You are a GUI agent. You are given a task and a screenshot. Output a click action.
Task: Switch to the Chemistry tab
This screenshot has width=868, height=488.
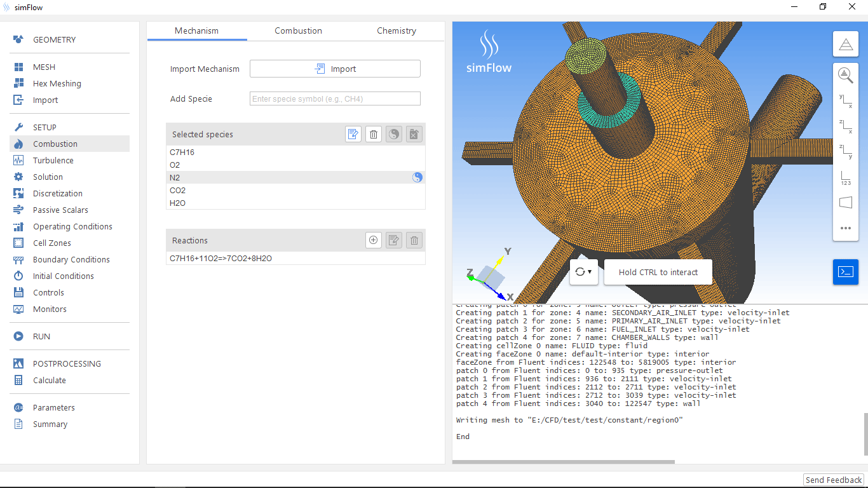coord(396,30)
